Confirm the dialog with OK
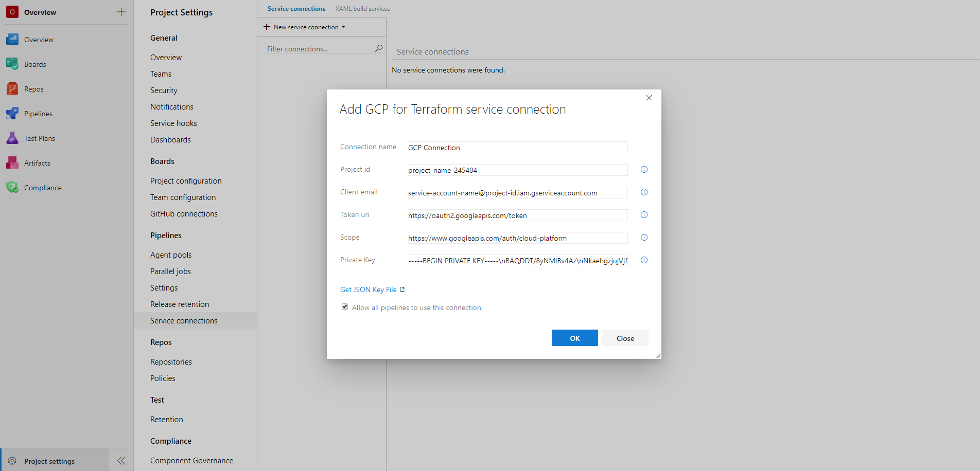This screenshot has height=471, width=980. (574, 338)
